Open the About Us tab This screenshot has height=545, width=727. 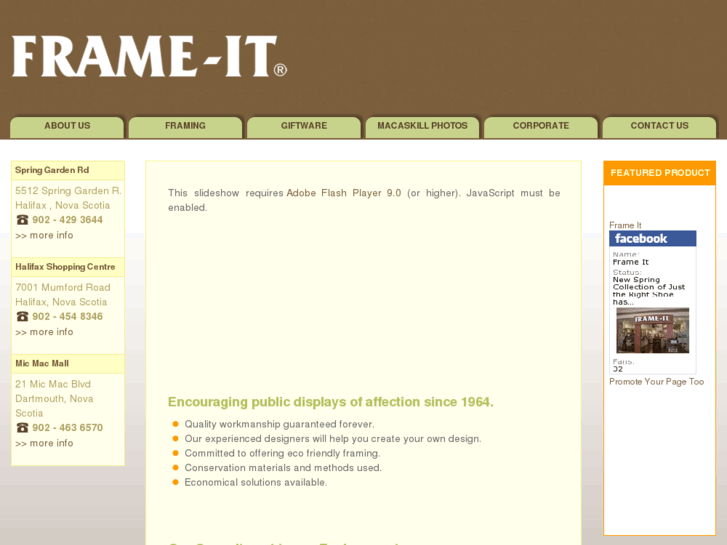pos(67,126)
